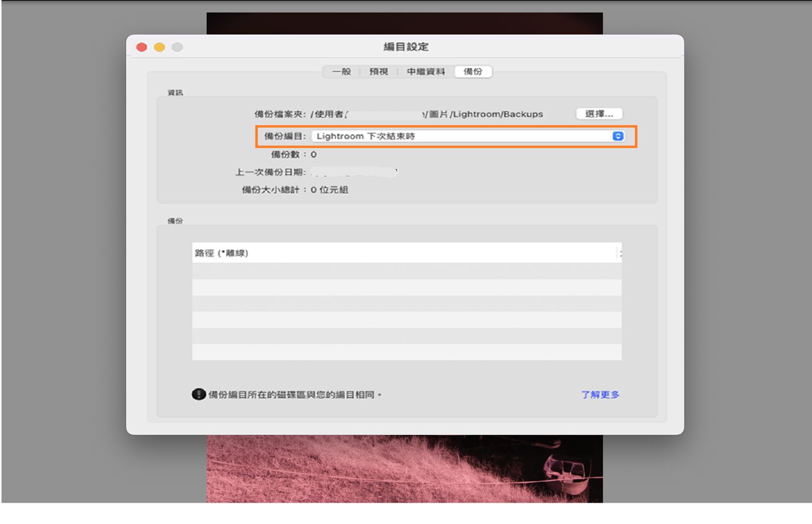Click the 備份數 value showing 0

(x=314, y=155)
